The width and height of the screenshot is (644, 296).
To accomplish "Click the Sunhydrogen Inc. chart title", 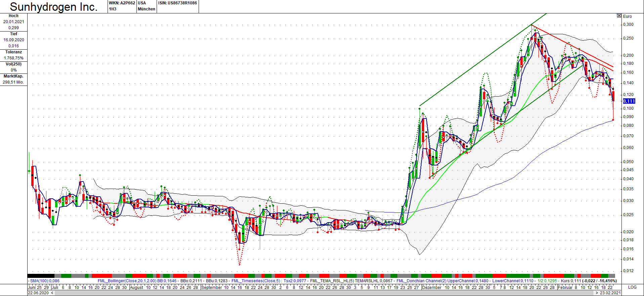I will coord(54,7).
